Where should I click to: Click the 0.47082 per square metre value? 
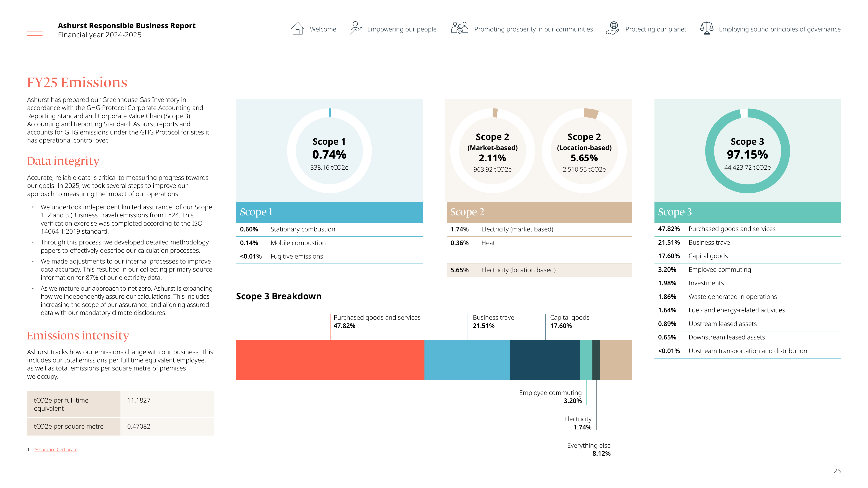click(138, 426)
